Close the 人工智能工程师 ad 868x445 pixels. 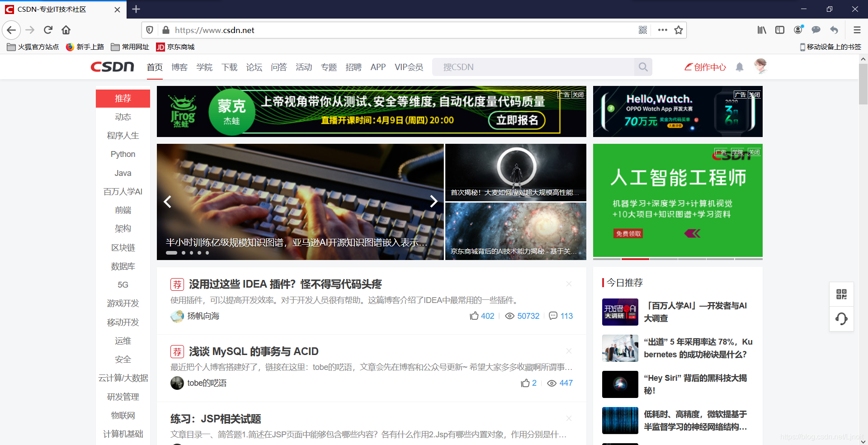point(754,152)
